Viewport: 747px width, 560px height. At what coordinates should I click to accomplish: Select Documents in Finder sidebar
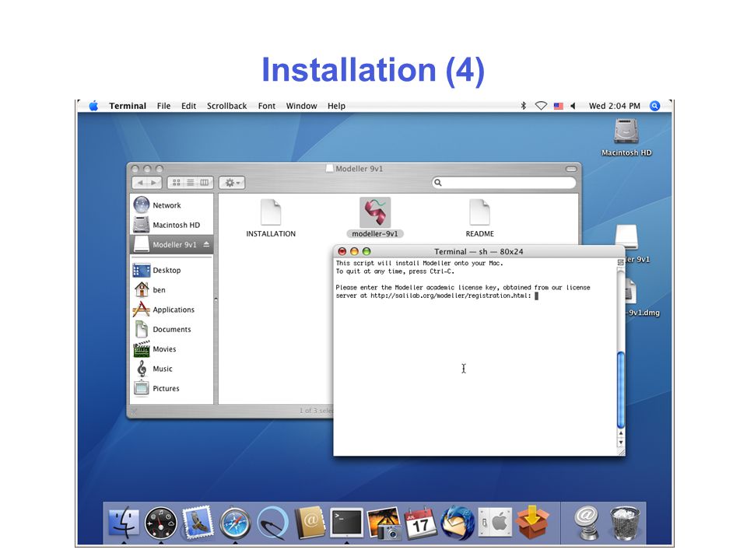171,329
